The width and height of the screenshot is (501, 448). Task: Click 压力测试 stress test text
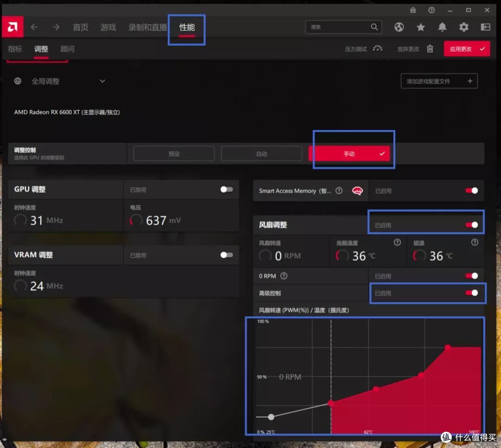(x=356, y=49)
